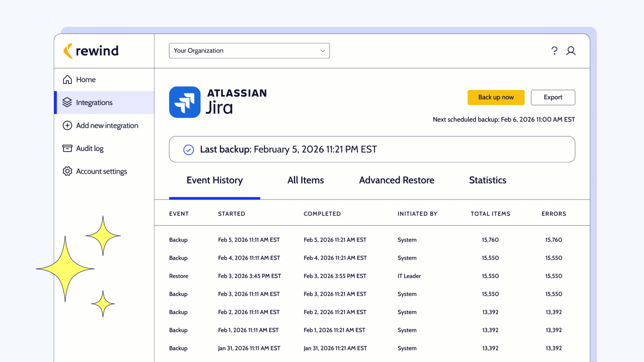The height and width of the screenshot is (362, 644).
Task: View the Statistics tab
Action: tap(488, 180)
